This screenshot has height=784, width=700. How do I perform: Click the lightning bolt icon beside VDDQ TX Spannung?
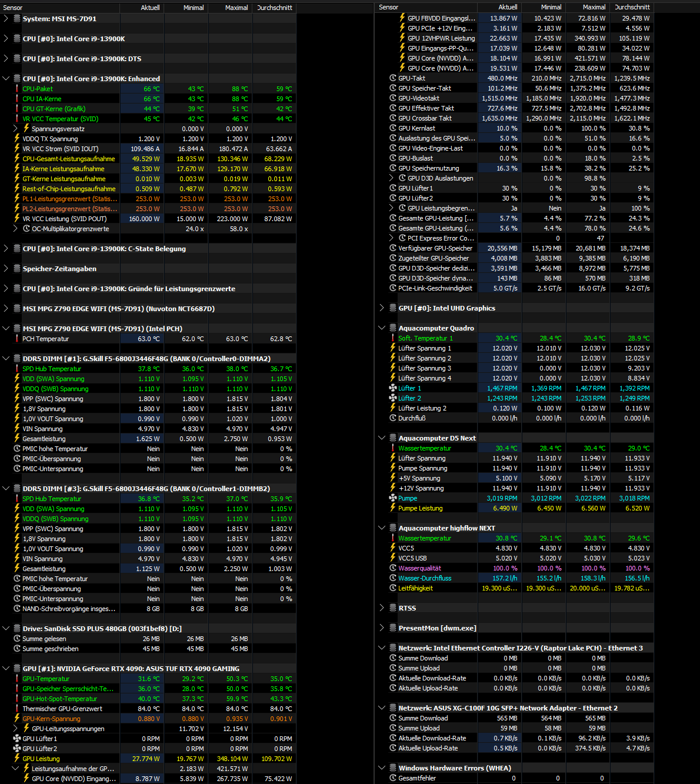(17, 139)
